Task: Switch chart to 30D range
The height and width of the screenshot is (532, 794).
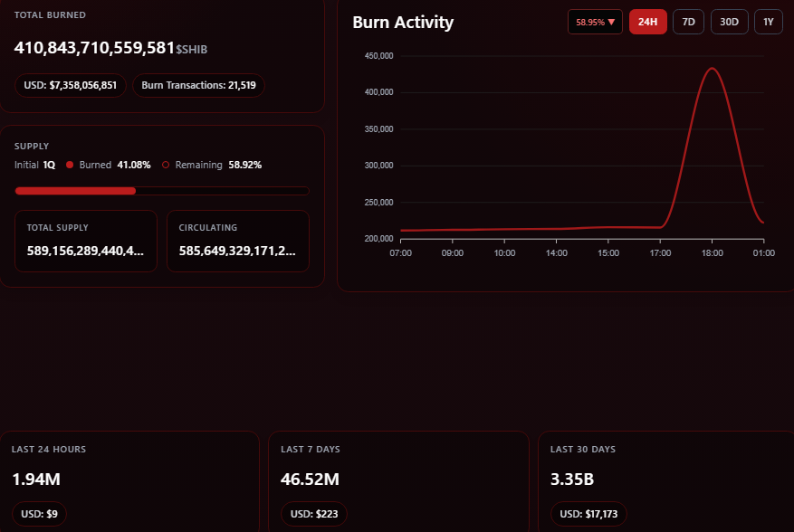Action: pos(729,23)
